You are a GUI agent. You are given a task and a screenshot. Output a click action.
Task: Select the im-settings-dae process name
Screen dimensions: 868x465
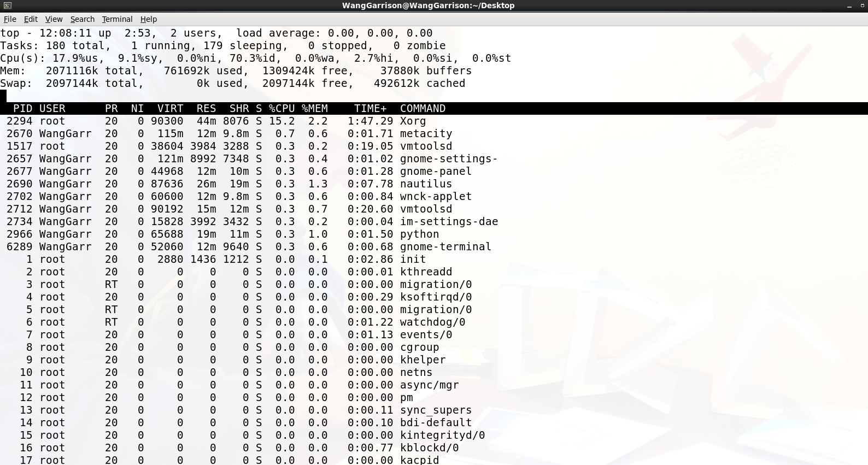click(449, 222)
